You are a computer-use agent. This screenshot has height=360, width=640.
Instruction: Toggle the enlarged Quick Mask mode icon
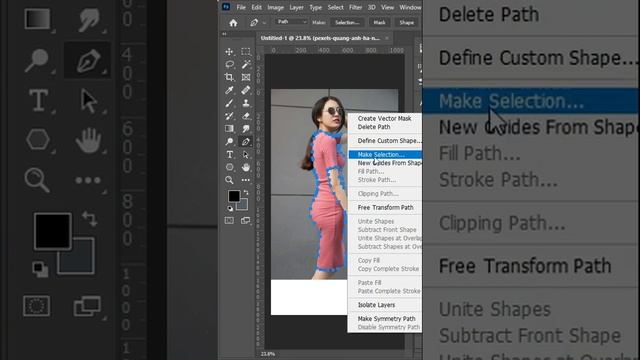pos(37,305)
